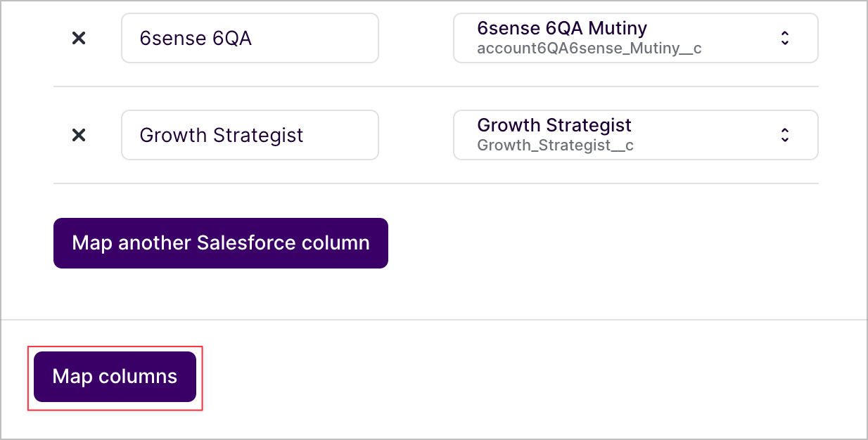The width and height of the screenshot is (868, 440).
Task: Delete the Growth Strategist mapping row
Action: [x=79, y=135]
